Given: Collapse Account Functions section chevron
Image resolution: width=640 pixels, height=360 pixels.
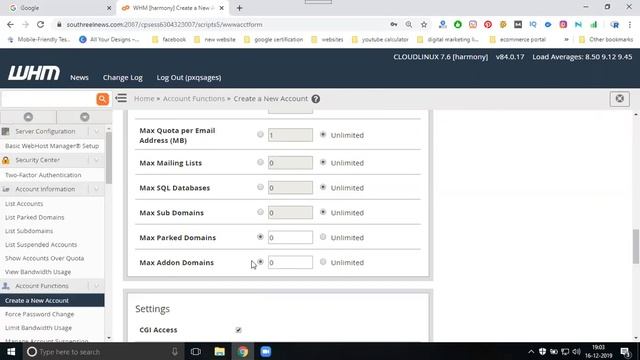Looking at the screenshot, I should pos(96,286).
